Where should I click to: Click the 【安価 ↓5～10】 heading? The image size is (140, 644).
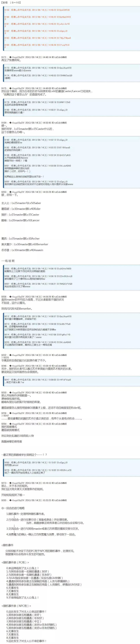11,3
